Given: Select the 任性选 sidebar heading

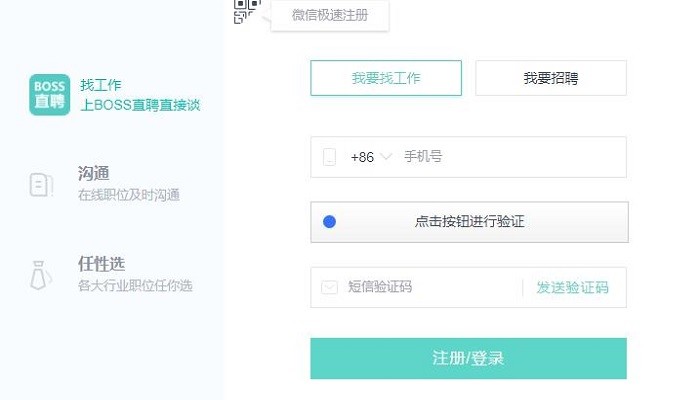Looking at the screenshot, I should click(x=101, y=264).
